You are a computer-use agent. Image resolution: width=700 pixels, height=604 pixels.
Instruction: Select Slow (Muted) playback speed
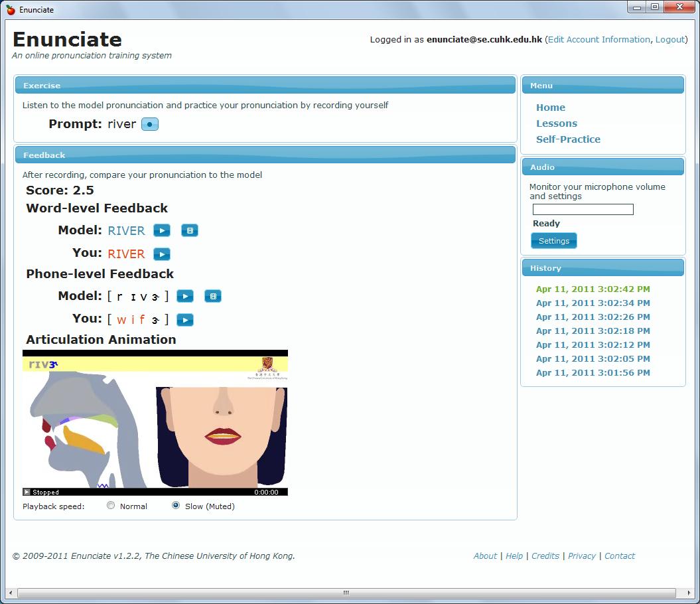(x=176, y=505)
